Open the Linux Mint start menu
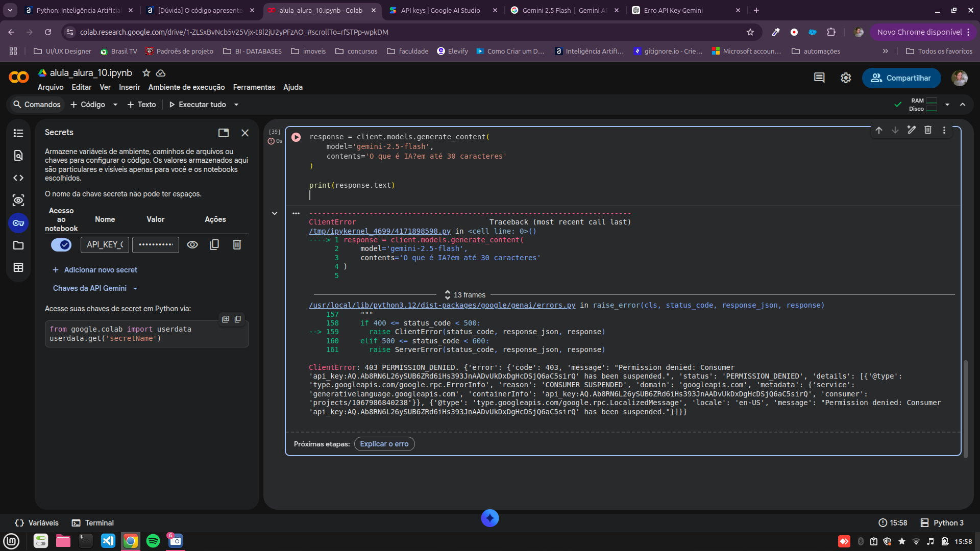Image resolution: width=980 pixels, height=551 pixels. point(11,541)
